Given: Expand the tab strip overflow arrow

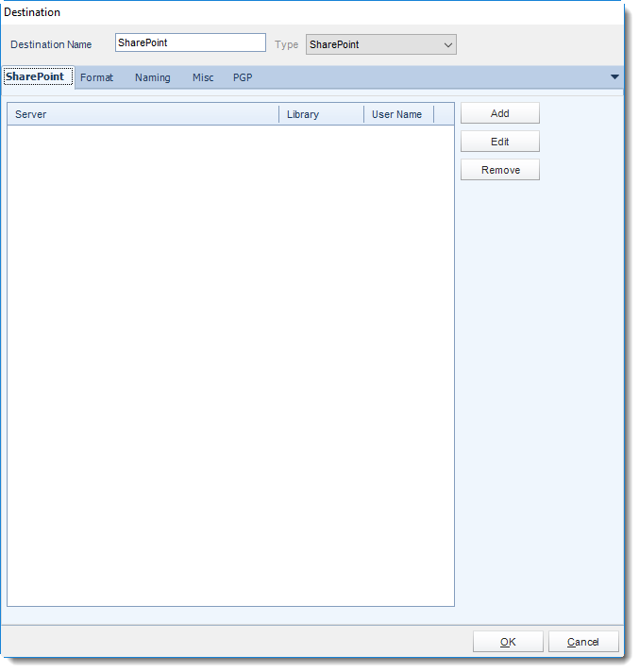Looking at the screenshot, I should pos(614,77).
